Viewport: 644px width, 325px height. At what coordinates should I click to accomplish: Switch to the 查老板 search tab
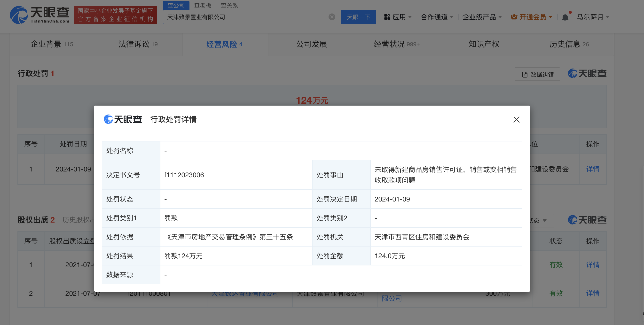[x=203, y=5]
